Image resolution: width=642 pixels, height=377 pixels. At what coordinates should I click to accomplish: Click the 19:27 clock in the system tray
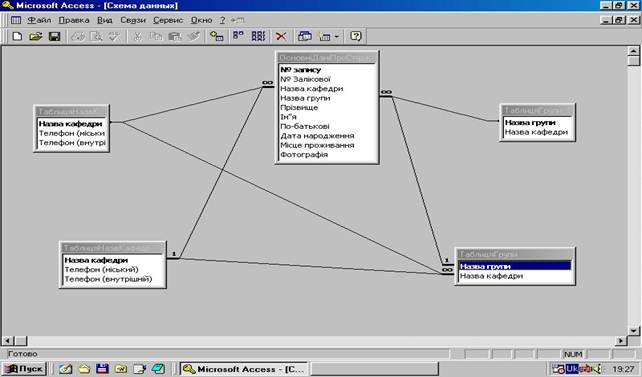(624, 369)
